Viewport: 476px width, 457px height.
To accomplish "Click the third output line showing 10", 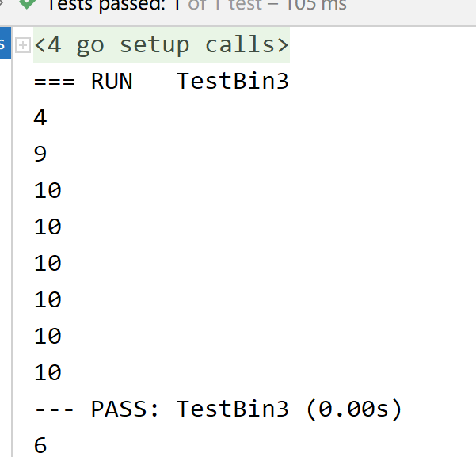I will coord(48,264).
